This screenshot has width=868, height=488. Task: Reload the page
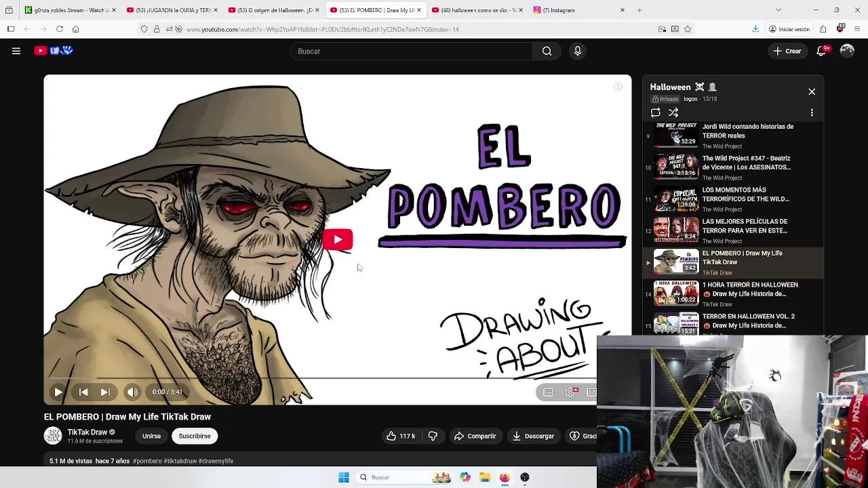click(x=60, y=29)
